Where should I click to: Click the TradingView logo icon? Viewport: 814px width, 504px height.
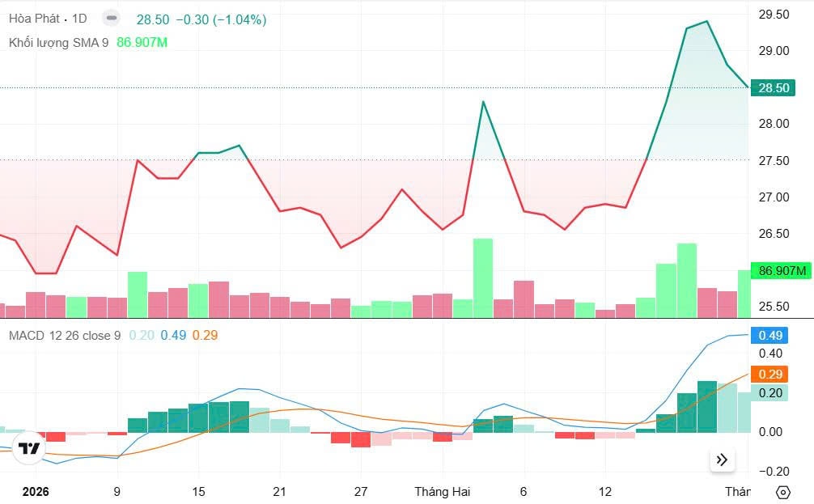point(29,449)
